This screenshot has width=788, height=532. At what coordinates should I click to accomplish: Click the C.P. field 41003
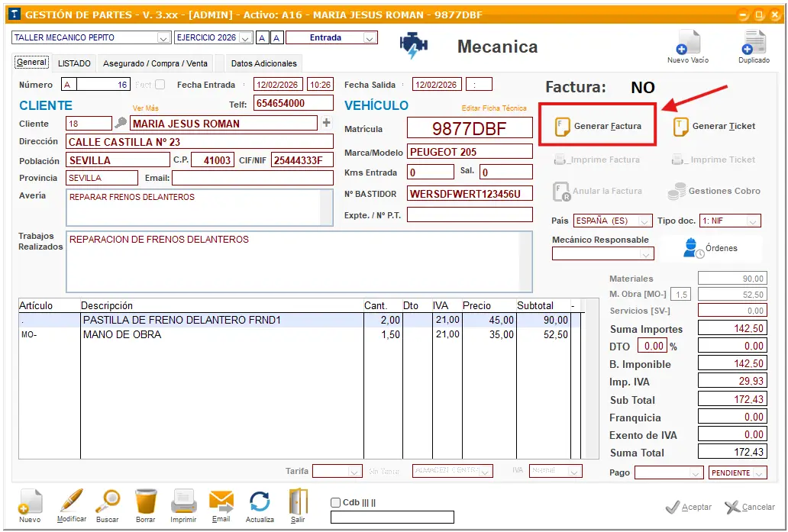pyautogui.click(x=212, y=160)
